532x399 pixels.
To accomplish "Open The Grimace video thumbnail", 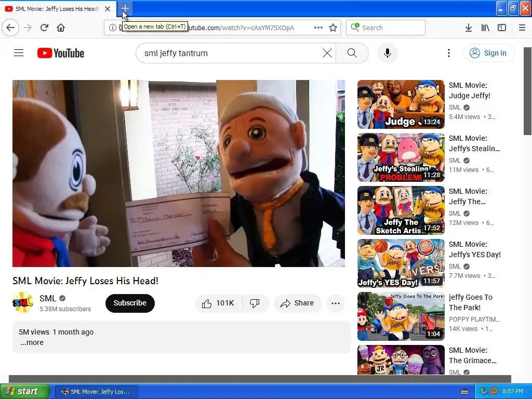I will (401, 360).
